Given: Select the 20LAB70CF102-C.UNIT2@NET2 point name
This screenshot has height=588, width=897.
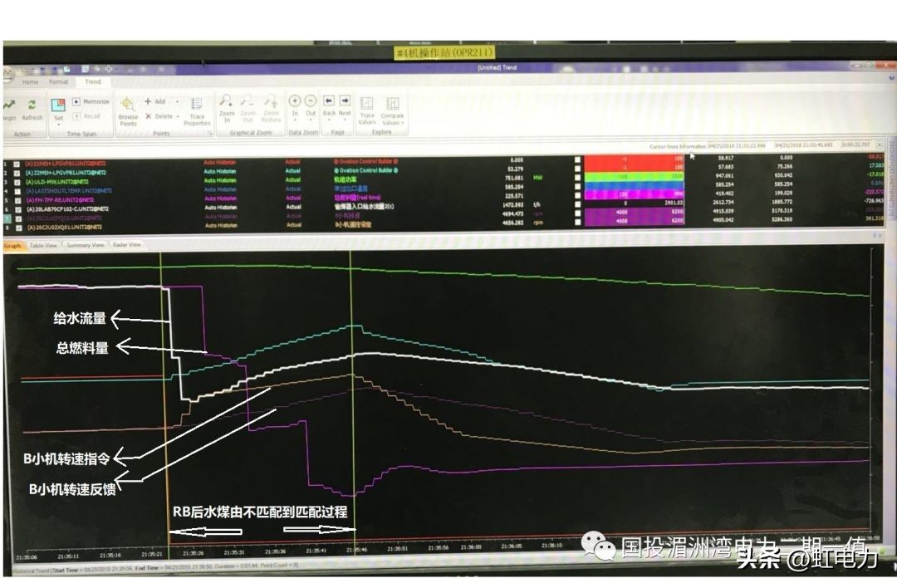Looking at the screenshot, I should [x=67, y=209].
